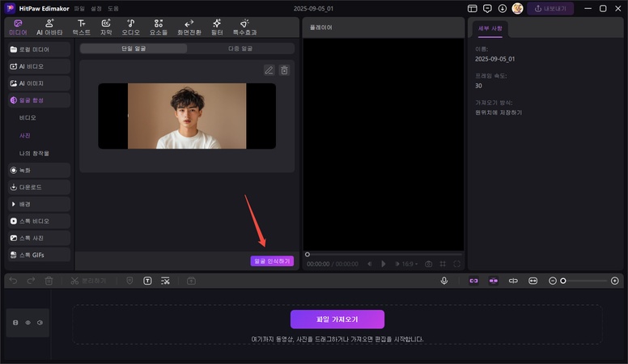Select 로컬 미디어 in the sidebar
The width and height of the screenshot is (628, 364).
pos(39,49)
